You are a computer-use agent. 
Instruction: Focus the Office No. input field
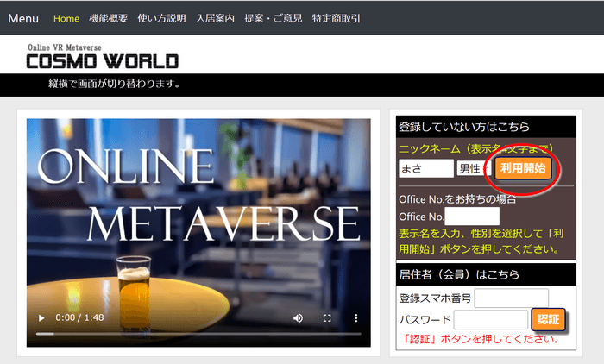(472, 217)
